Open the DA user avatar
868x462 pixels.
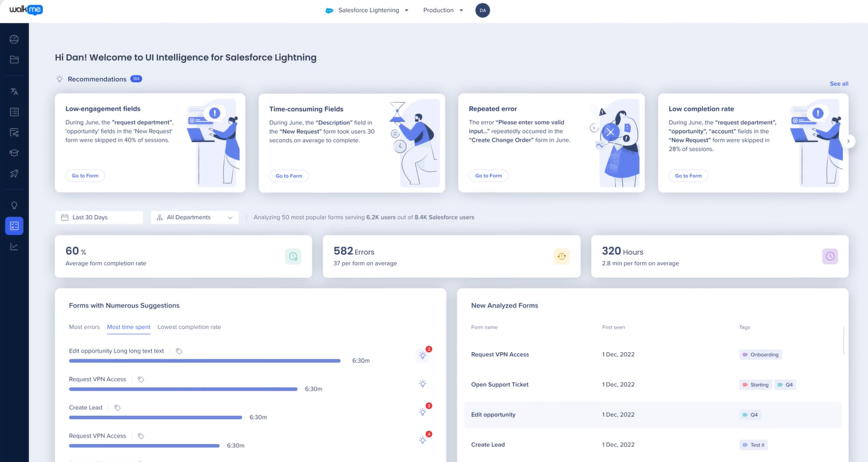482,11
